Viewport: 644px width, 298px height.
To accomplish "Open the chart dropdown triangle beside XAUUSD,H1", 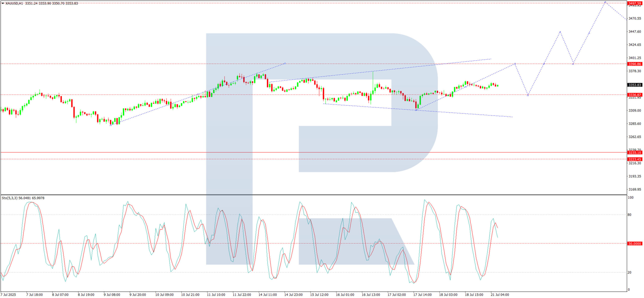I will 3,3.
